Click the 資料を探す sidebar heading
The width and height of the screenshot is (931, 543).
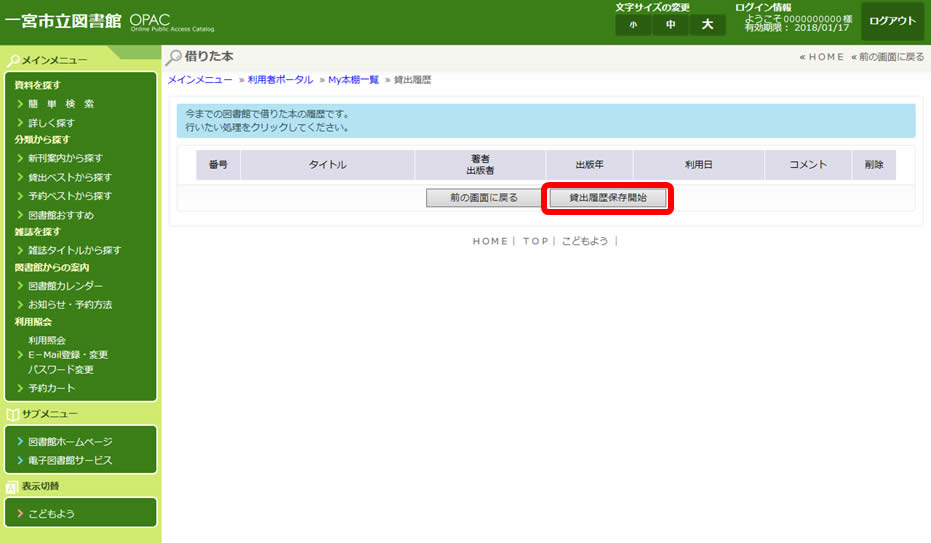coord(37,85)
